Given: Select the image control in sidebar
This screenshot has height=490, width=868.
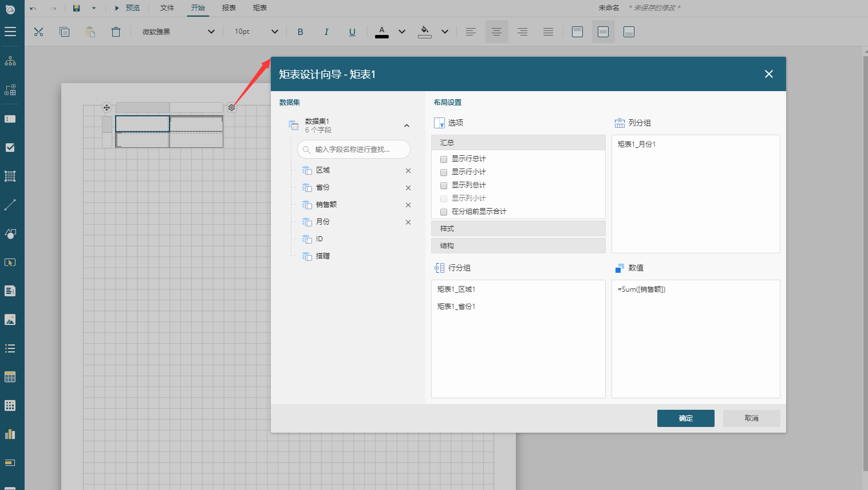Looking at the screenshot, I should pos(10,319).
